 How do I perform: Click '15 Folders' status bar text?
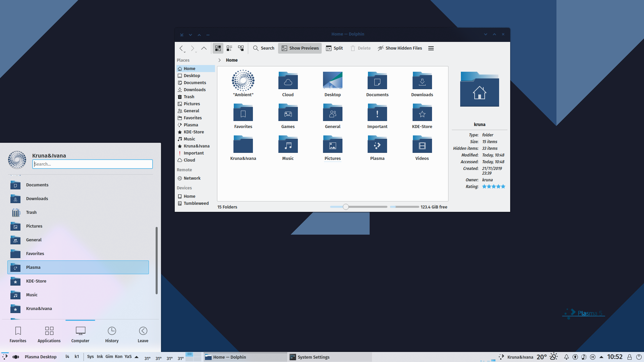[227, 207]
